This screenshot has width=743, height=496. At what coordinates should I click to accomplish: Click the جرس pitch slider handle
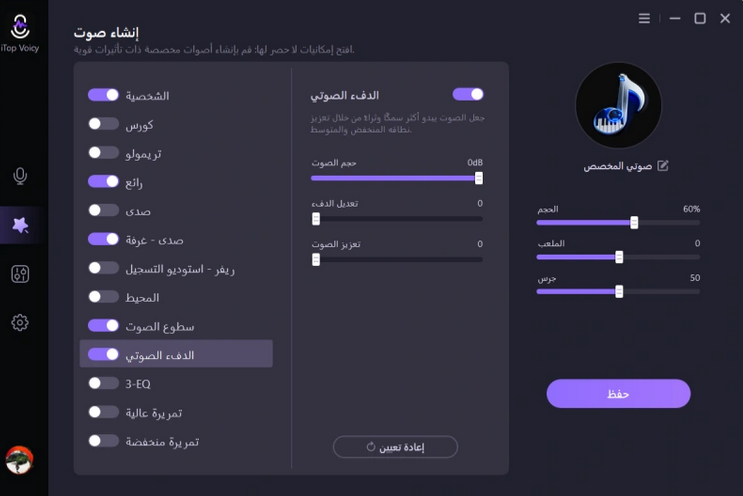click(x=619, y=291)
